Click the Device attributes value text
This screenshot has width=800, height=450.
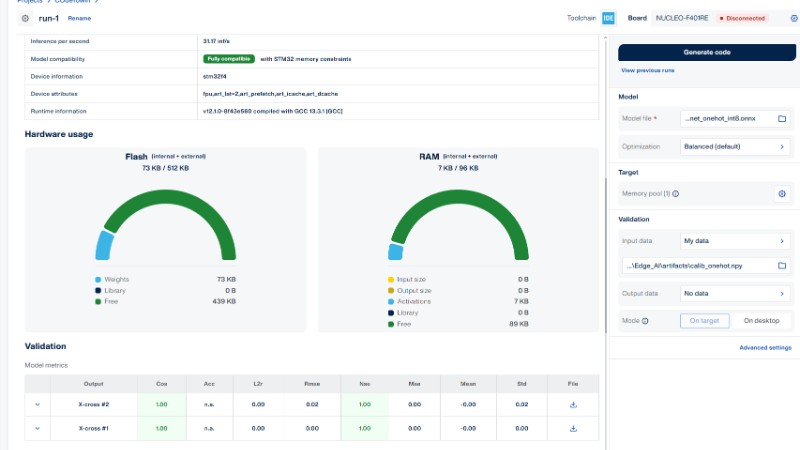coord(270,94)
